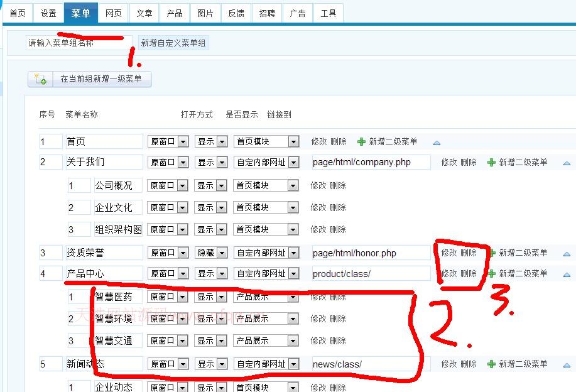Edit the 企业动态 submenu name field
576x392 pixels.
118,387
